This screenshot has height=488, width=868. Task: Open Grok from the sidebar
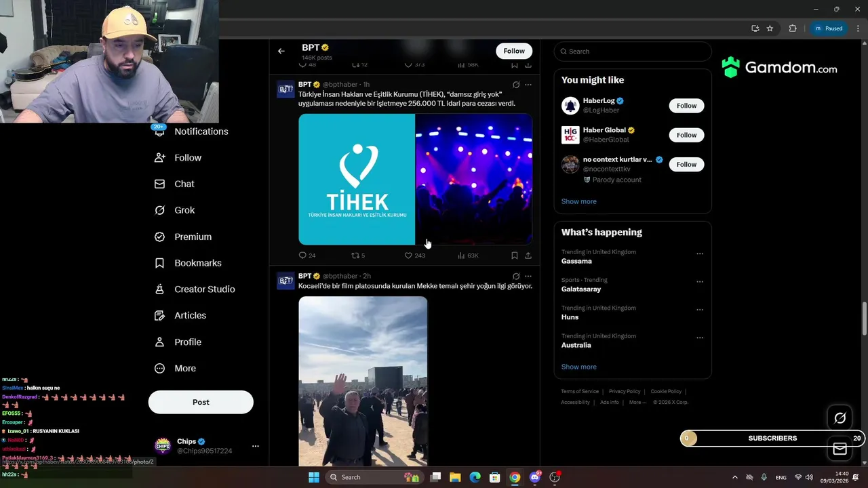175,210
